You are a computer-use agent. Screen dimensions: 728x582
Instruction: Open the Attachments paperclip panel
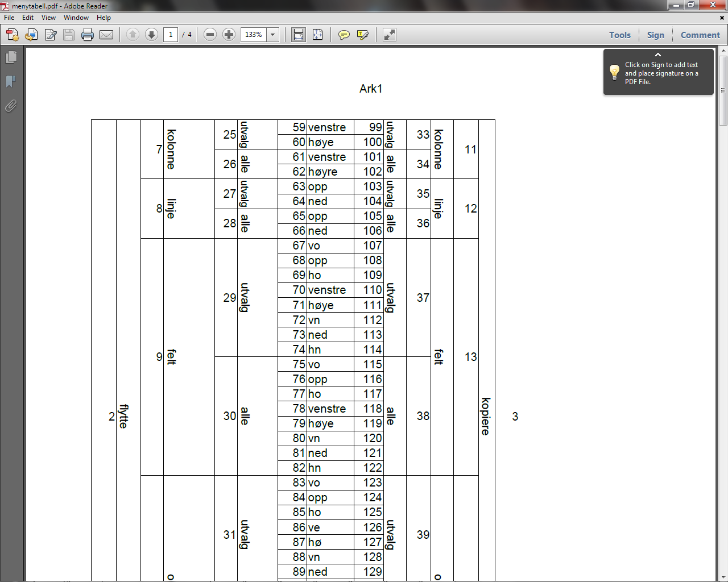[11, 106]
